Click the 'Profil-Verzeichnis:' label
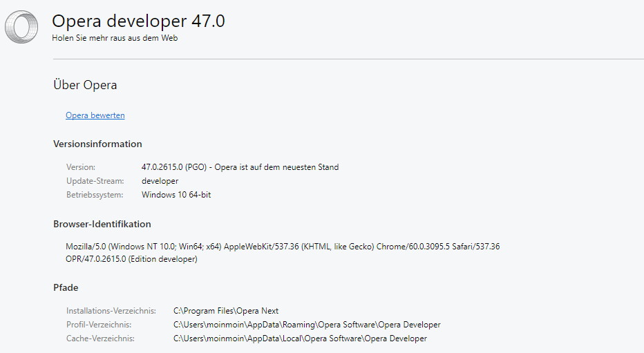The width and height of the screenshot is (644, 353). coord(99,325)
